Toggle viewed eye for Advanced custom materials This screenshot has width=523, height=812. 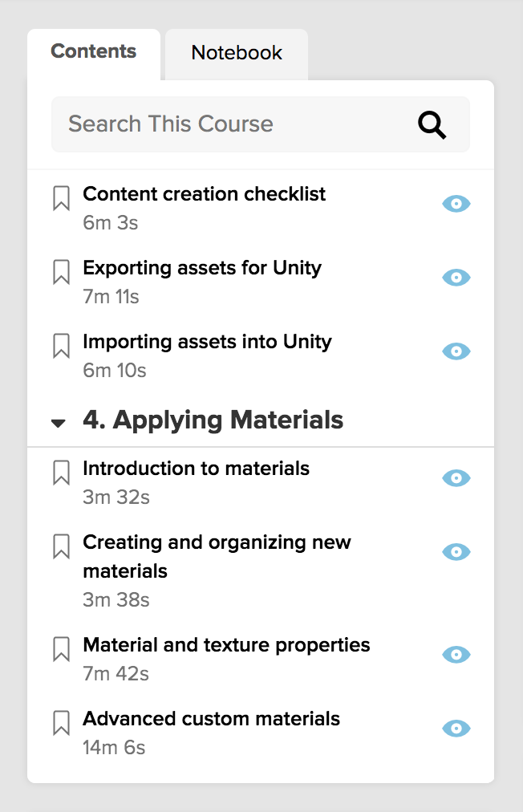coord(456,729)
